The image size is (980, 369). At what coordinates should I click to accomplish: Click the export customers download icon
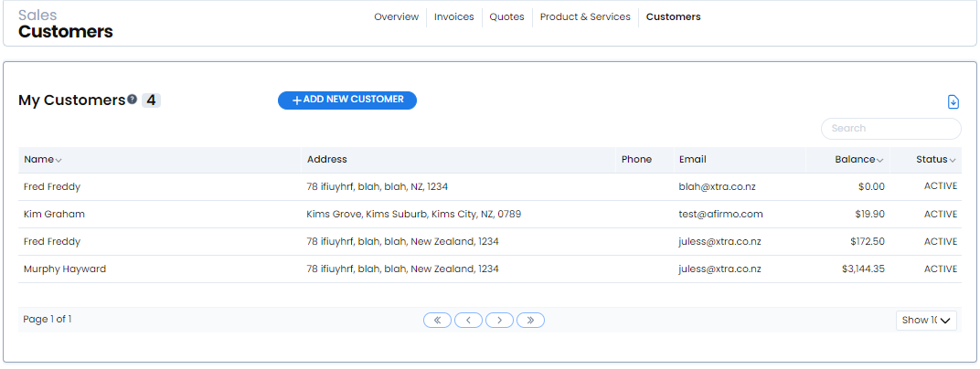click(x=953, y=101)
